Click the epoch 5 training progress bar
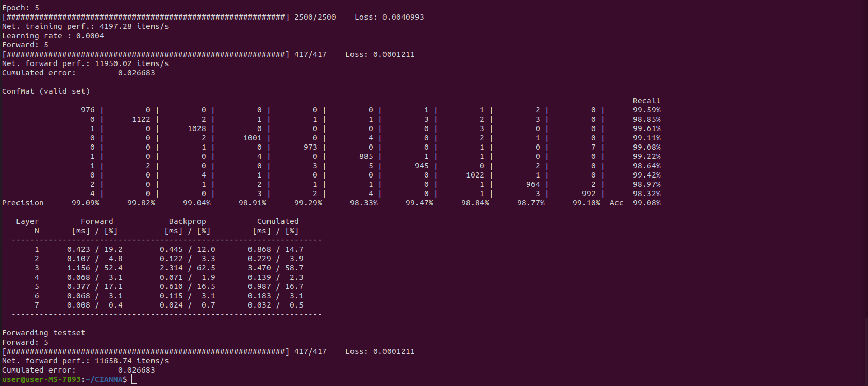 tap(145, 17)
